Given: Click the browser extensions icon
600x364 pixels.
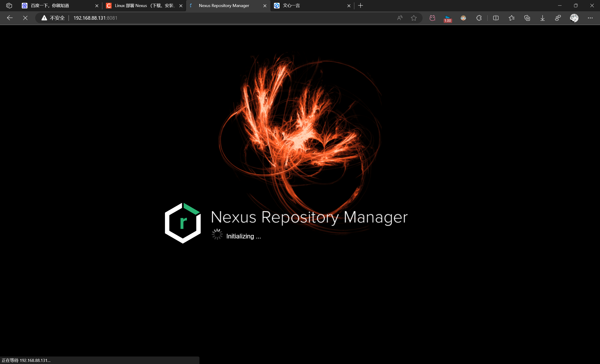Looking at the screenshot, I should click(x=479, y=18).
